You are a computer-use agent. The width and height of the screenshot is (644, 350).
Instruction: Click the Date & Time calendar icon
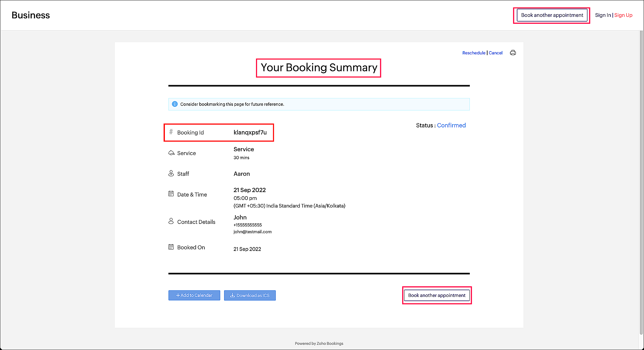[x=171, y=194]
